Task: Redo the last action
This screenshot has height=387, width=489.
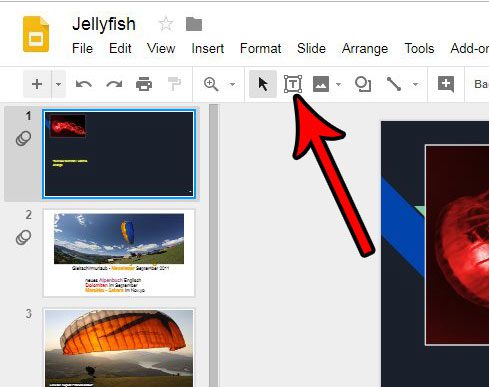Action: coord(114,84)
